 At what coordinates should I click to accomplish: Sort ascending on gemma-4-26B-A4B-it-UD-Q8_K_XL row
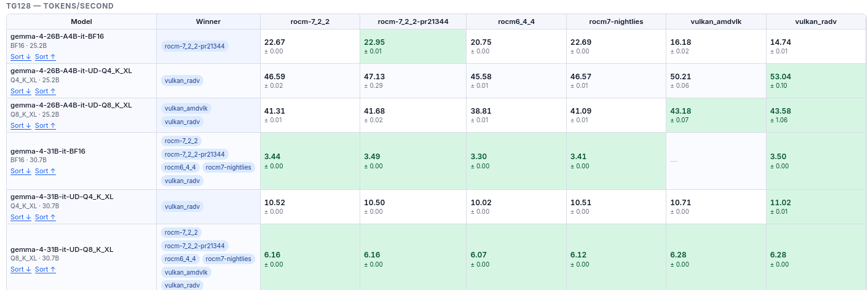(x=45, y=125)
